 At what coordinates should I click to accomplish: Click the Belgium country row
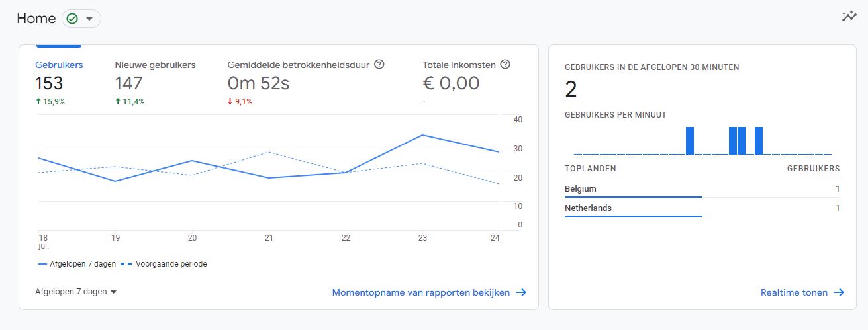click(702, 189)
